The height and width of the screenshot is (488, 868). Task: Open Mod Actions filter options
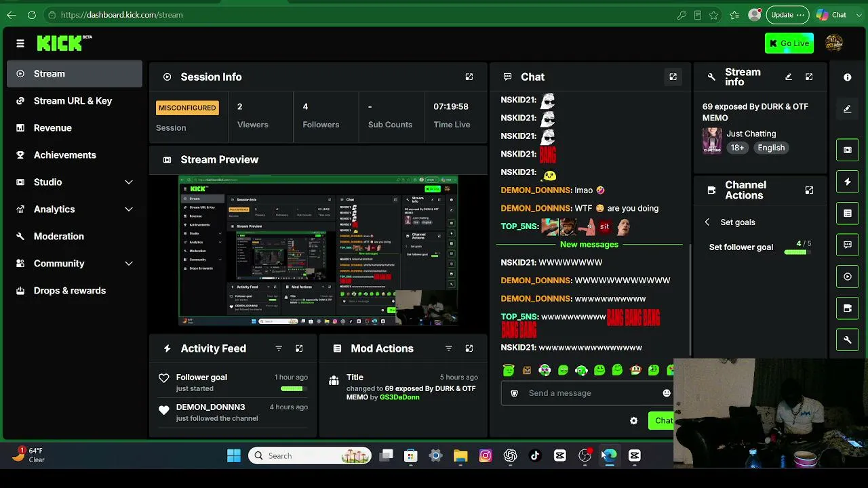[448, 348]
